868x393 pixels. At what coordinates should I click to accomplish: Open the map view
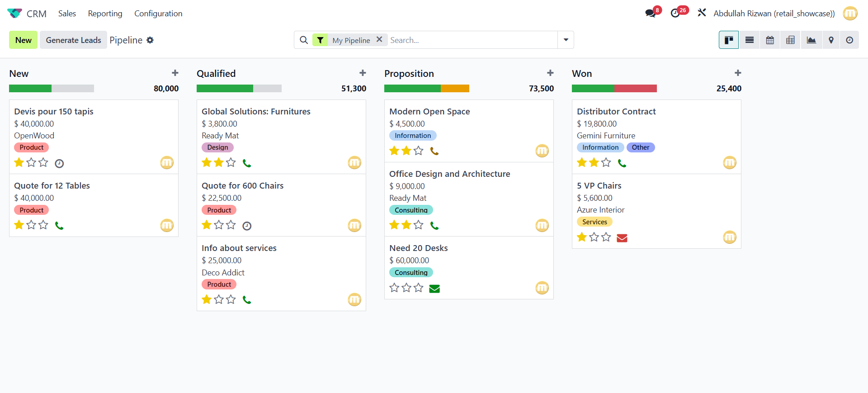coord(831,40)
